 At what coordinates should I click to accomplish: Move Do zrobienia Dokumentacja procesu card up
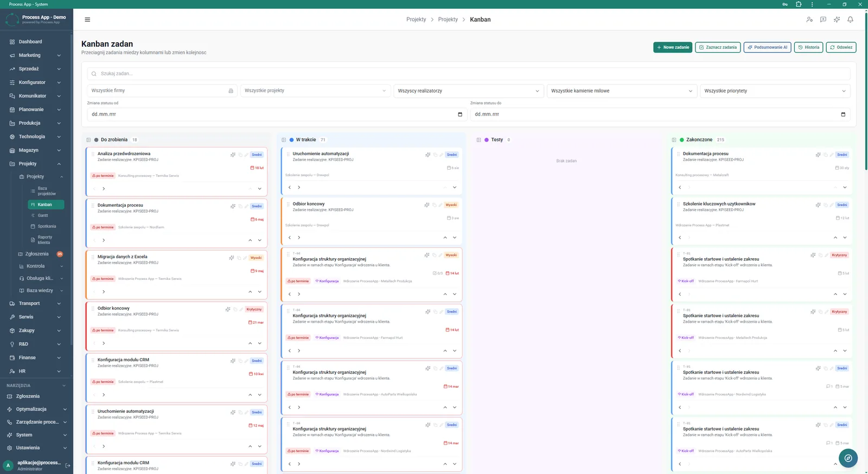pos(250,240)
